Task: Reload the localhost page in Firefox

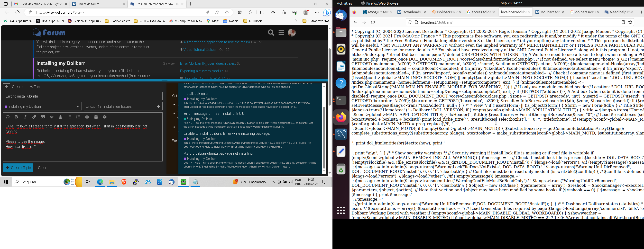Action: point(373,22)
